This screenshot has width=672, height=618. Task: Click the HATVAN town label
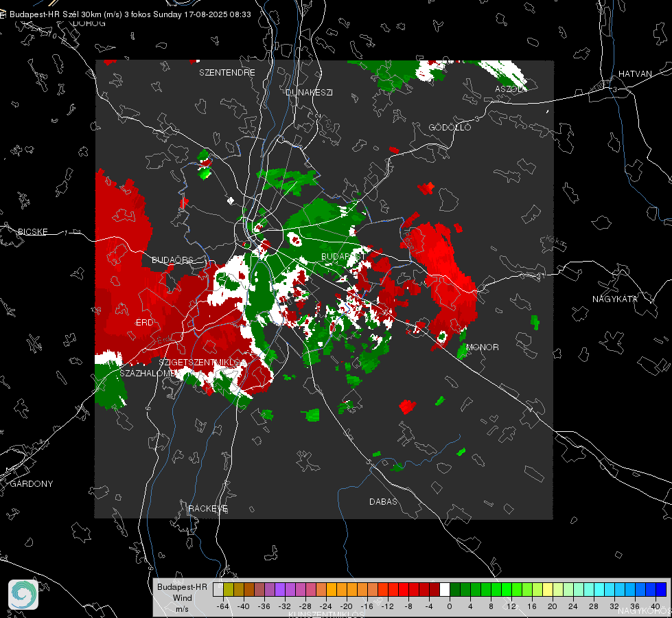(635, 74)
